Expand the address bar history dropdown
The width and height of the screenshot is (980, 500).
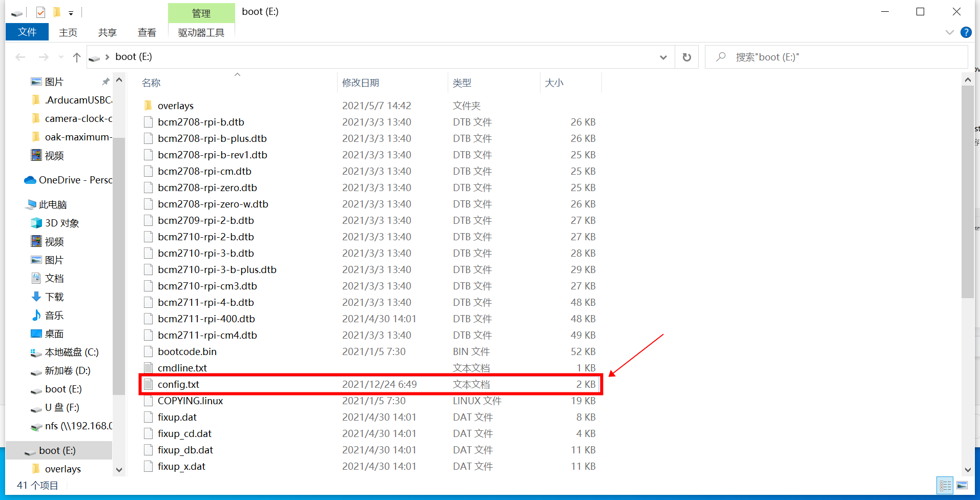[663, 57]
